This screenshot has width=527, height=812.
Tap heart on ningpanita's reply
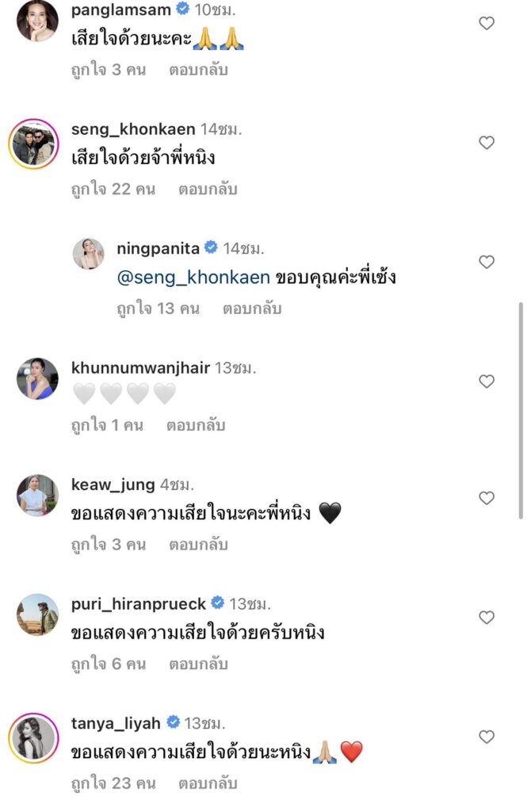click(487, 262)
